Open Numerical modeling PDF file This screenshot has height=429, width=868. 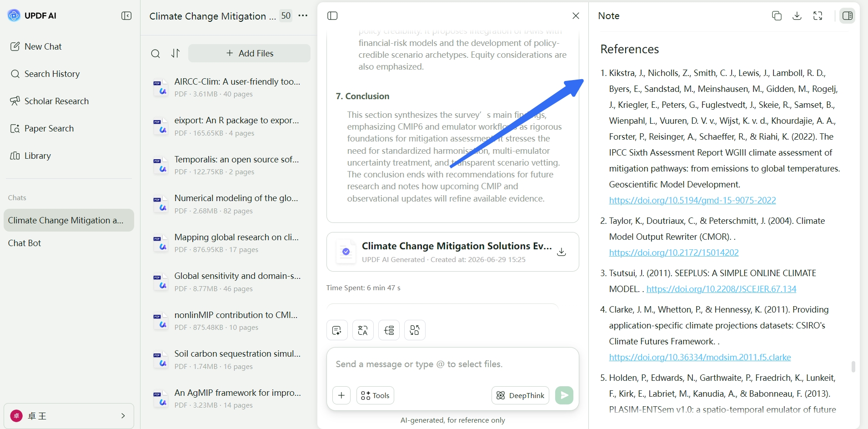coord(229,204)
